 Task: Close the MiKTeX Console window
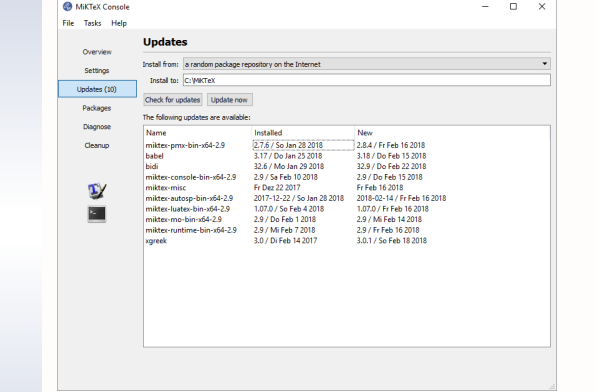(542, 6)
